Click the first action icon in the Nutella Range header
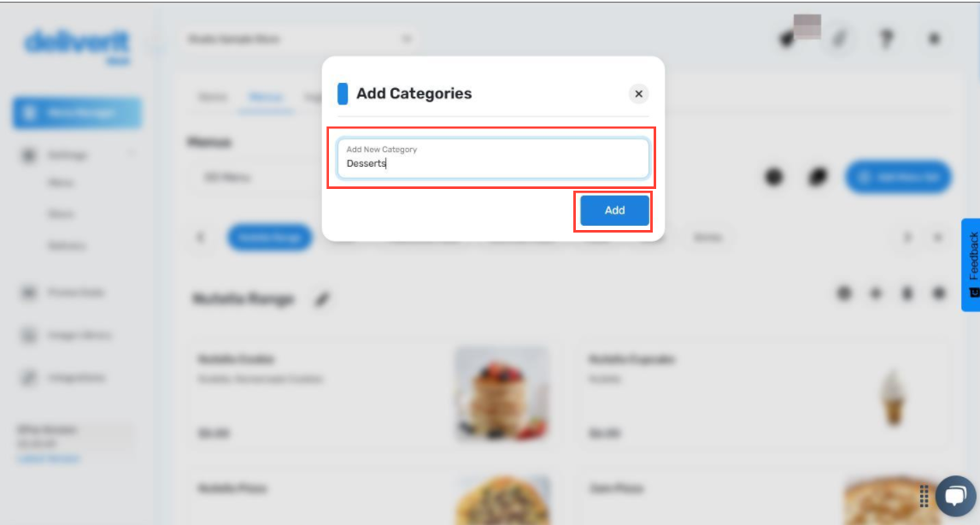 844,293
